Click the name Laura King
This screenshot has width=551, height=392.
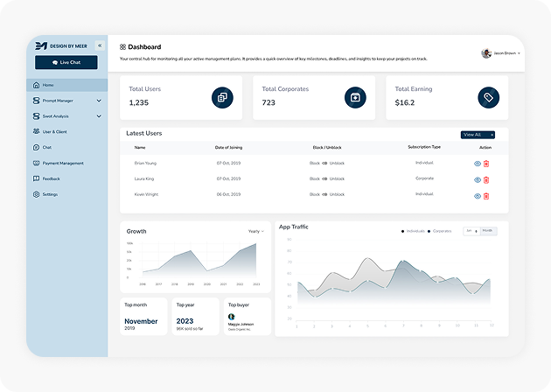click(x=144, y=179)
